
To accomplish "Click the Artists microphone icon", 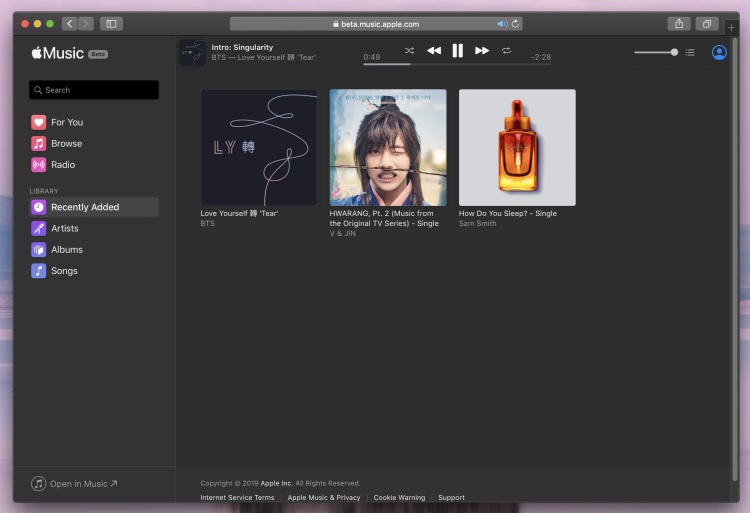I will 39,229.
